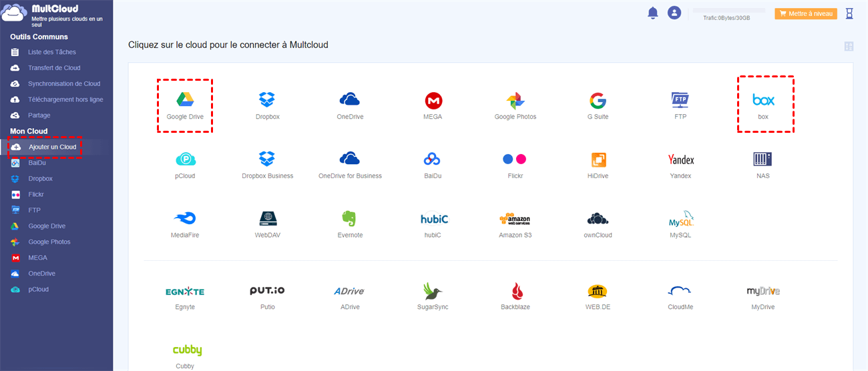Select Ajouter un Cloud in sidebar
This screenshot has width=868, height=371.
pos(52,147)
